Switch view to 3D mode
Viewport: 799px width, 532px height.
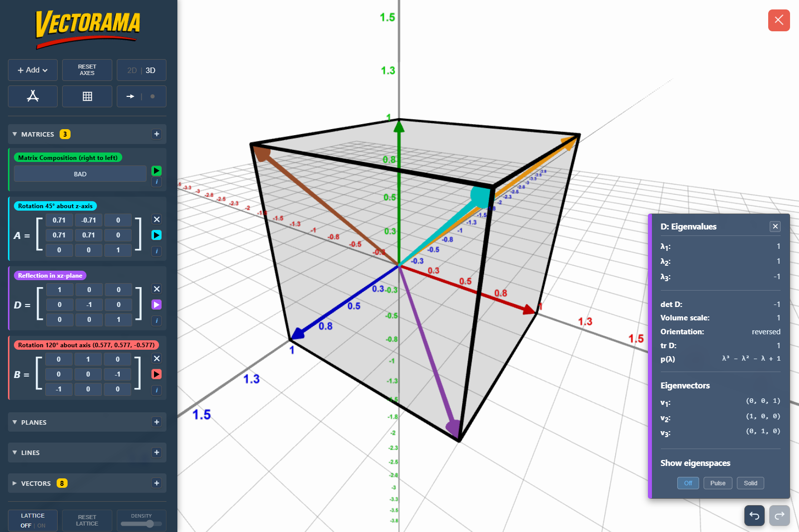(151, 70)
